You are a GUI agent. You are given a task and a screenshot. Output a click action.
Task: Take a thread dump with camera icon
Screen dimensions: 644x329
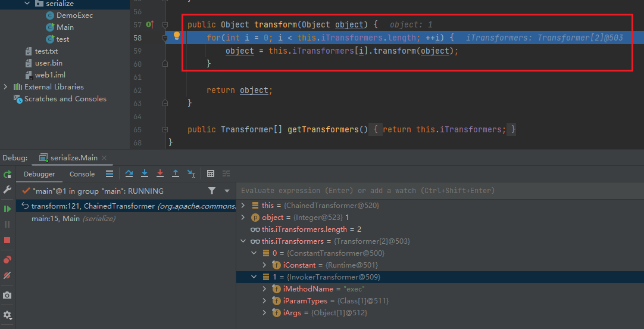[x=7, y=295]
